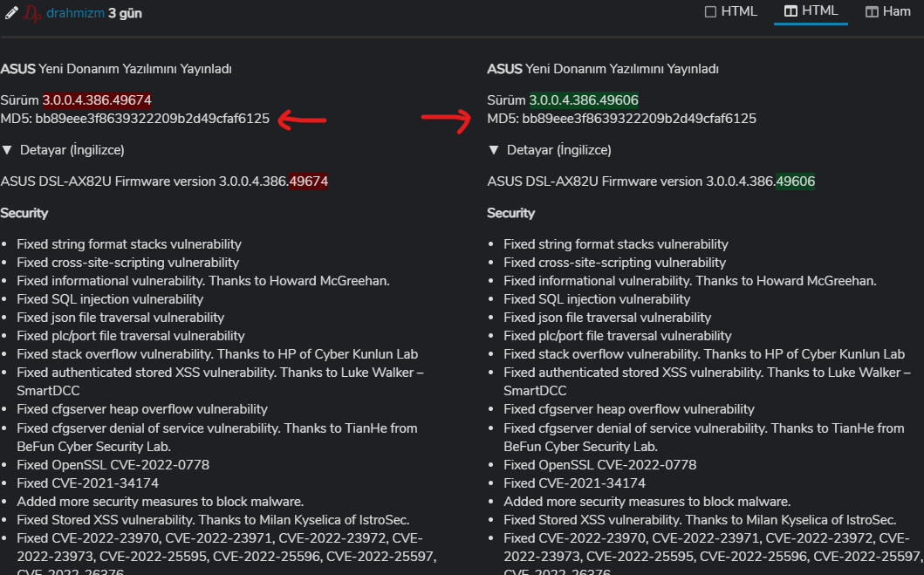This screenshot has height=575, width=924.
Task: Click the green-highlighted version 3.0.0.4.386.49606
Action: coord(584,100)
